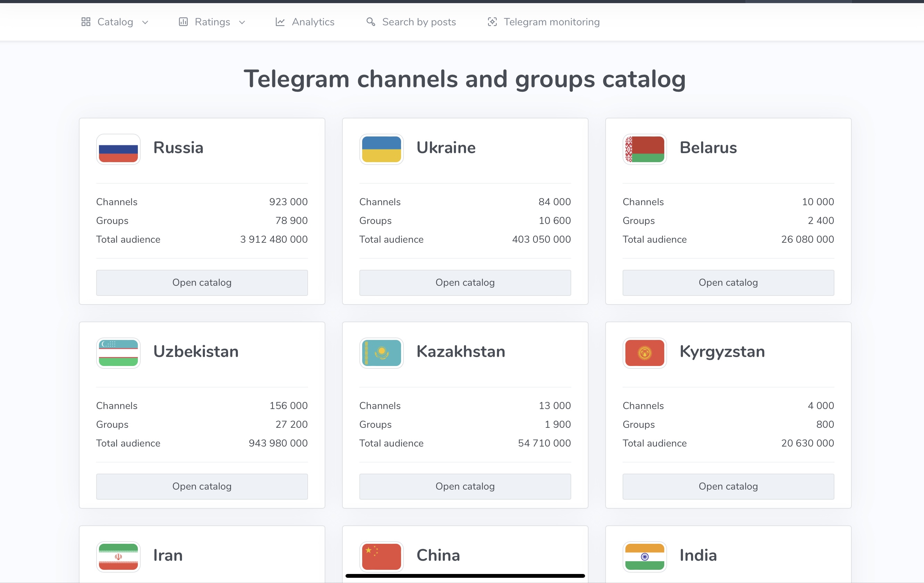Image resolution: width=924 pixels, height=583 pixels.
Task: Click the Kazakhstan flag icon
Action: (x=381, y=353)
